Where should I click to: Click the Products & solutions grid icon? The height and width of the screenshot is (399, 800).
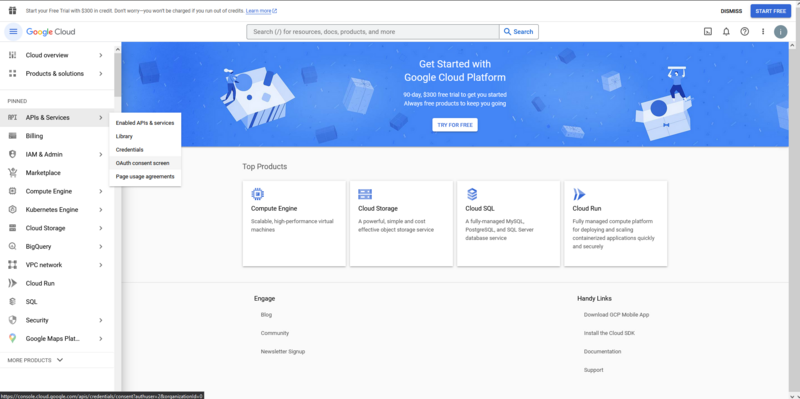13,73
